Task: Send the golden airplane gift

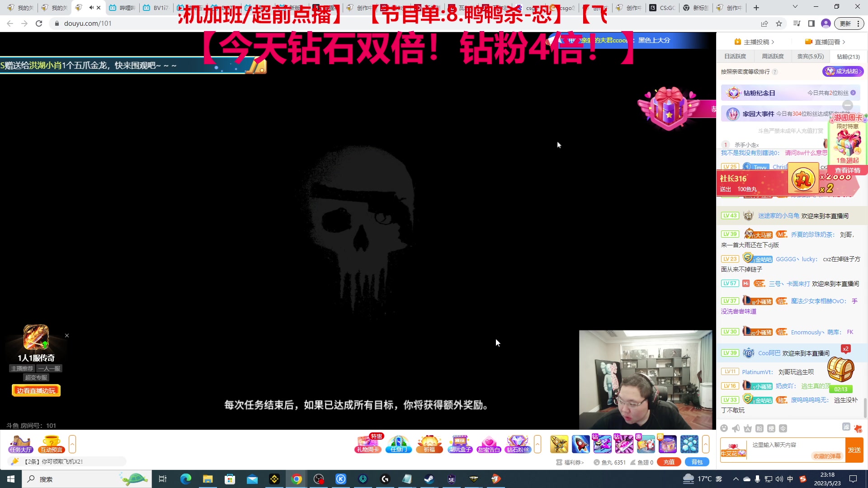Action: coord(559,444)
